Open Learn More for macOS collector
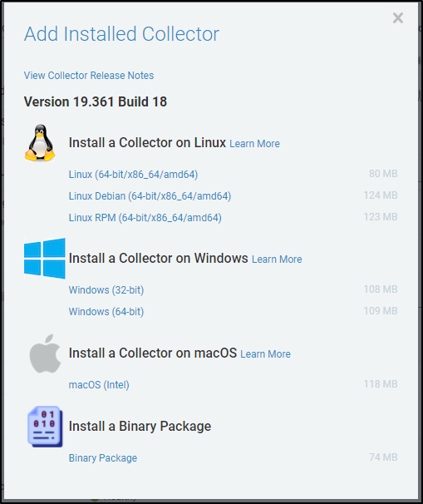423x504 pixels. (265, 354)
